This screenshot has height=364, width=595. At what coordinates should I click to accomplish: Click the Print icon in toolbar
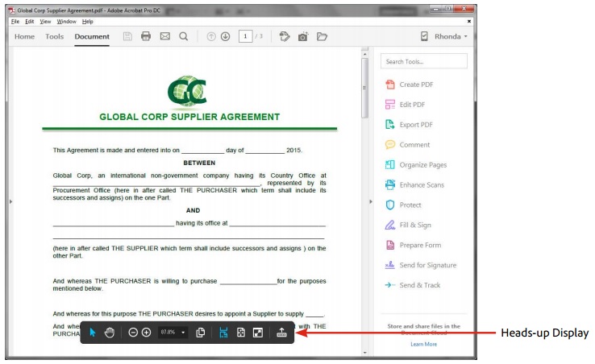pos(146,36)
